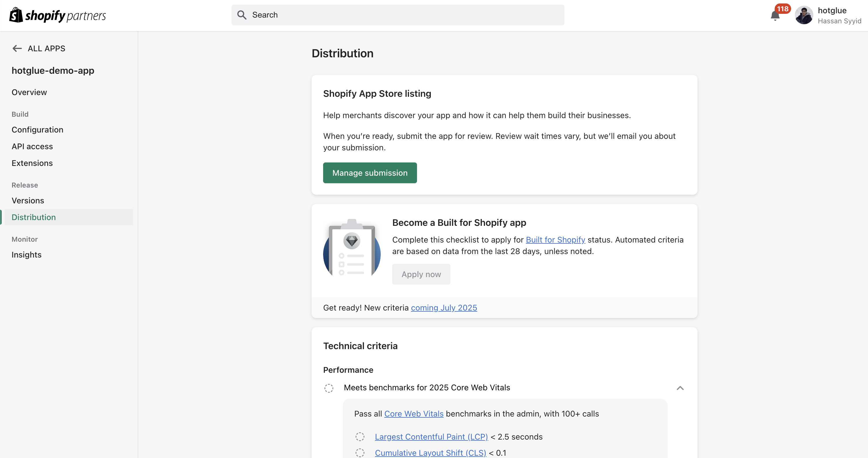Click the Release section label

(24, 185)
